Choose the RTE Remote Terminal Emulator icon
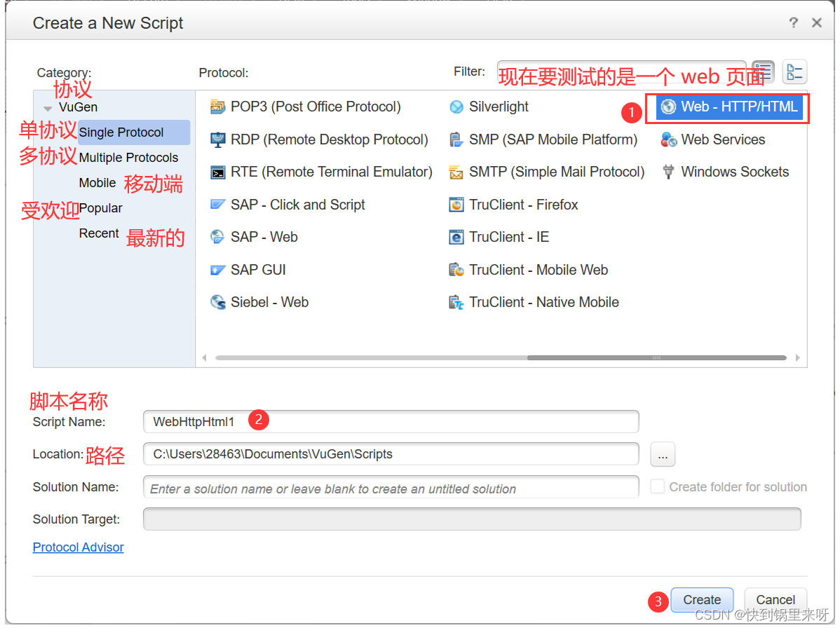This screenshot has height=628, width=840. (x=217, y=172)
